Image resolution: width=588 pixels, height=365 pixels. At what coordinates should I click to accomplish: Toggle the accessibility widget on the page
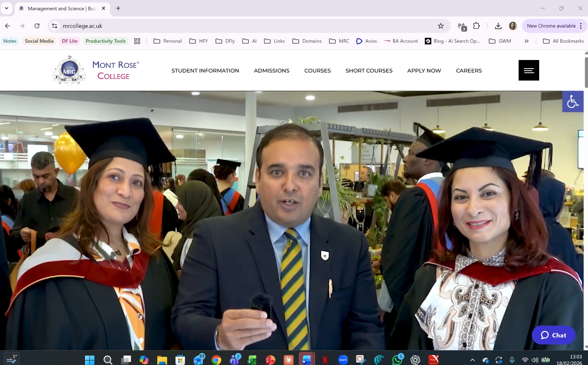573,101
